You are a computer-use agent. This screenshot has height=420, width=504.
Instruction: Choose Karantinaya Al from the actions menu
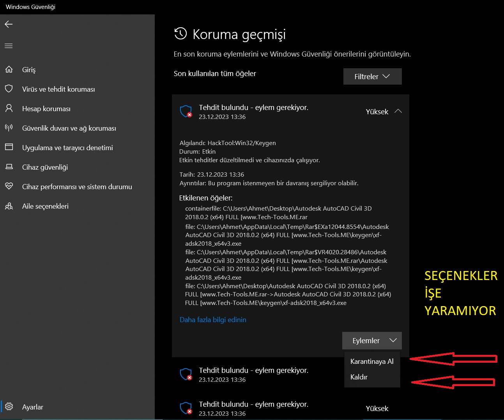pyautogui.click(x=372, y=361)
